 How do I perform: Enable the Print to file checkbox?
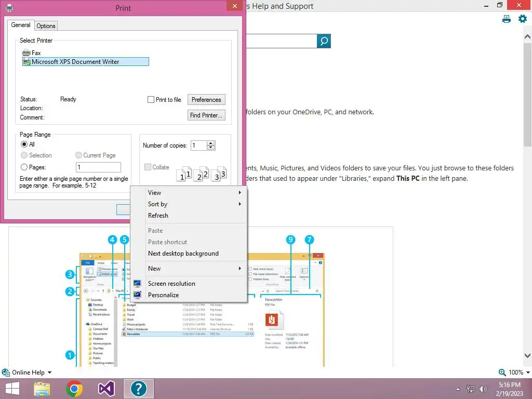tap(151, 99)
